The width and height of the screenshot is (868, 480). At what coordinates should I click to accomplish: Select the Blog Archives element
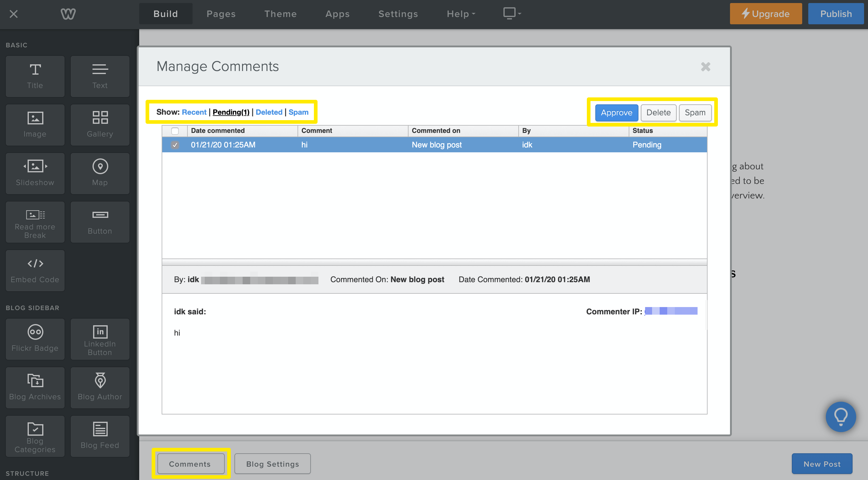[35, 387]
